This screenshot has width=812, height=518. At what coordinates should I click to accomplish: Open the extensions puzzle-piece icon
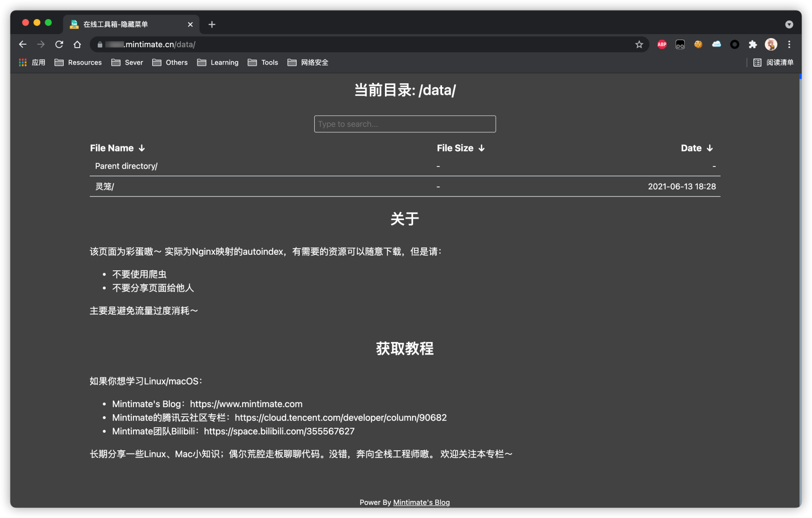(752, 44)
